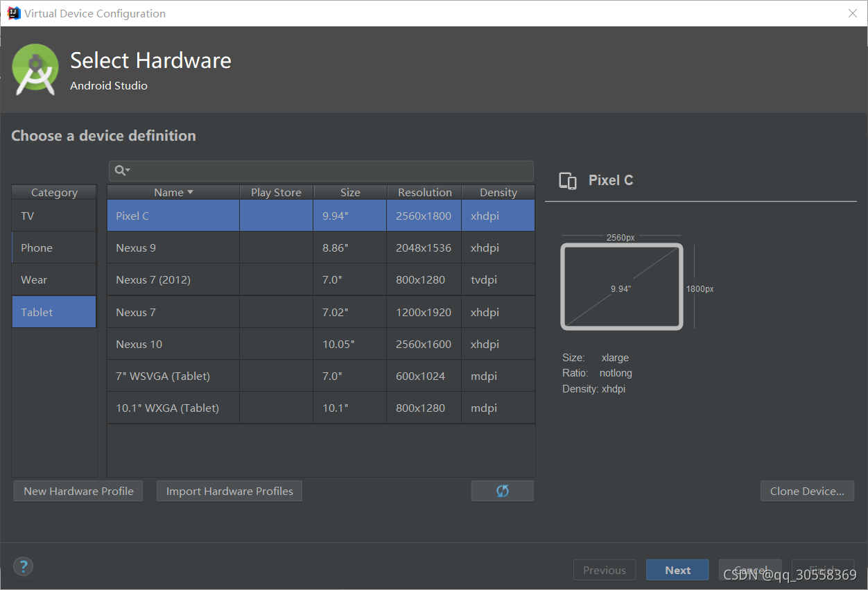Sort by Play Store column header
868x590 pixels.
(277, 192)
